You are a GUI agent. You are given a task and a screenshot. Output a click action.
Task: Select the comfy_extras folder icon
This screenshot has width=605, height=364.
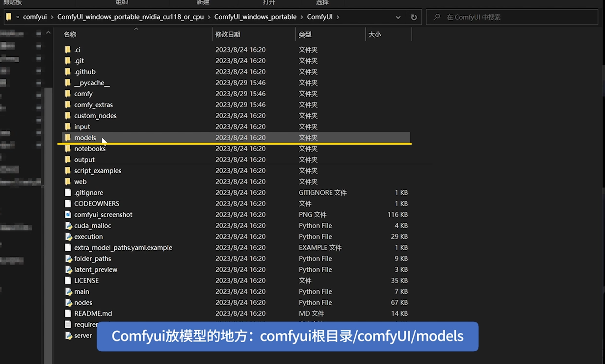coord(68,104)
